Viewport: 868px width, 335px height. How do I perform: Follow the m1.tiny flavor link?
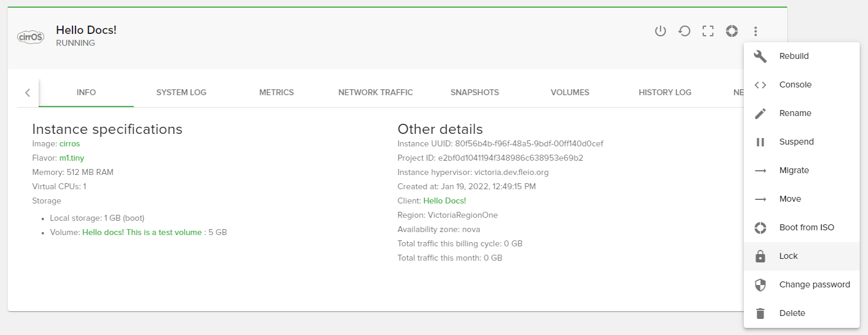coord(72,158)
